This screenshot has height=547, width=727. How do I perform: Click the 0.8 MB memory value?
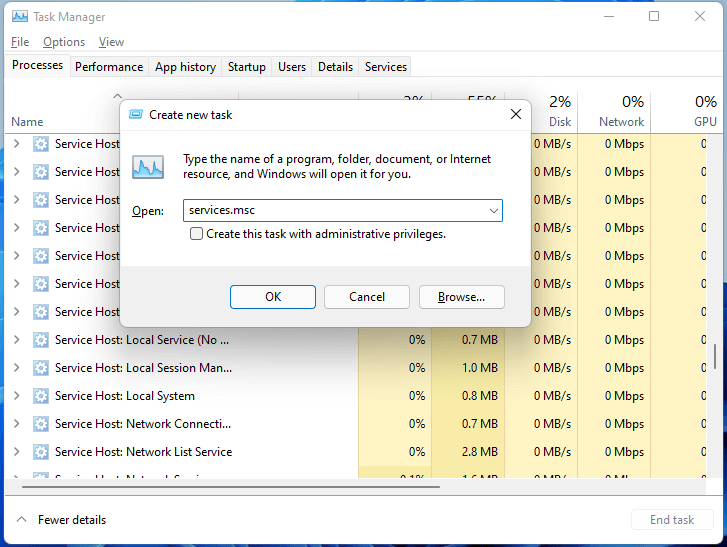[x=479, y=396]
